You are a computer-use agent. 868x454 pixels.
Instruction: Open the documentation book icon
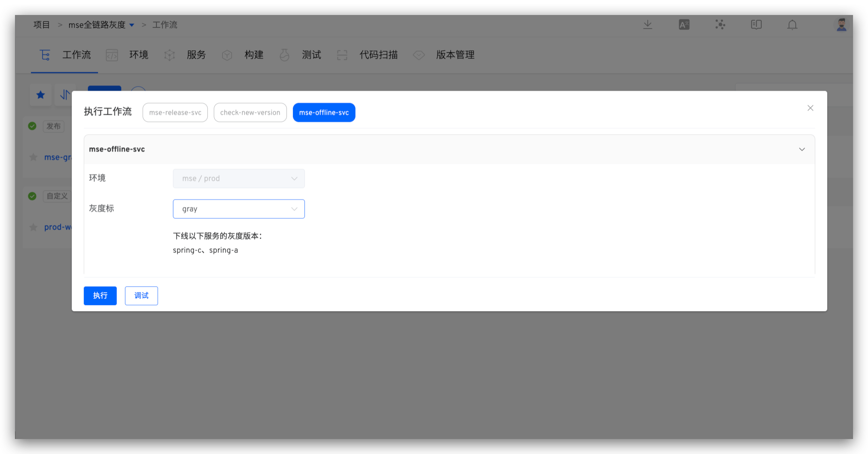coord(756,25)
